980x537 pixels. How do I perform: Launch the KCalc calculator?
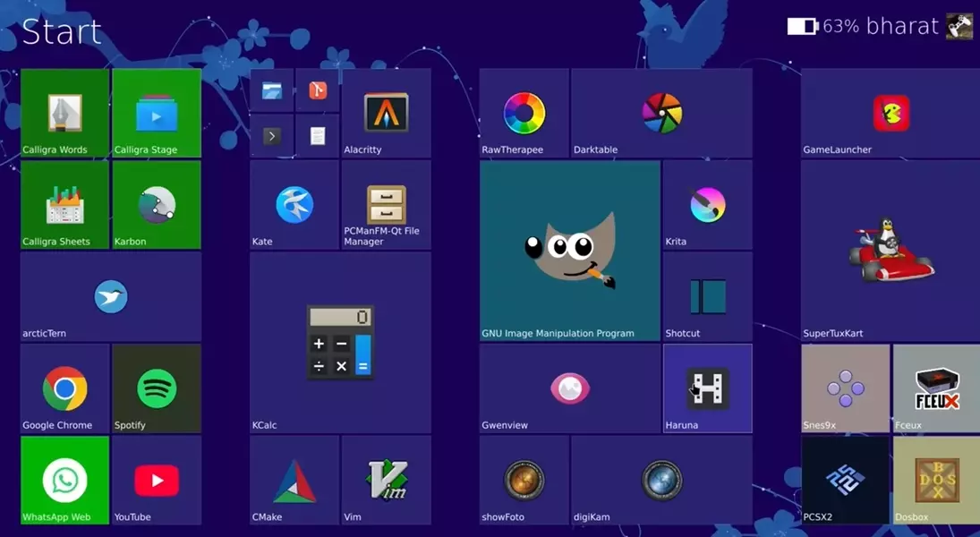tap(340, 345)
